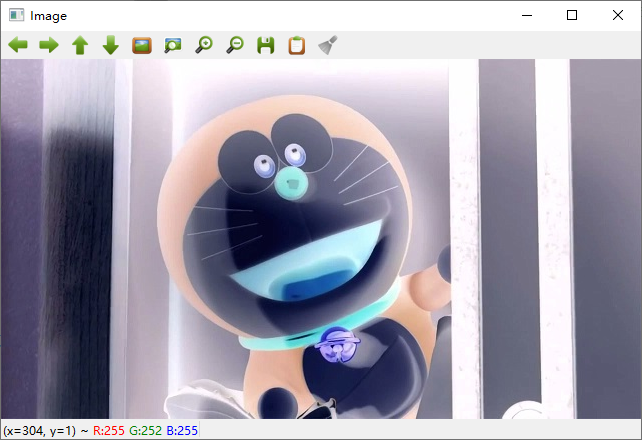The image size is (642, 440).
Task: Close the Image window
Action: tap(618, 16)
